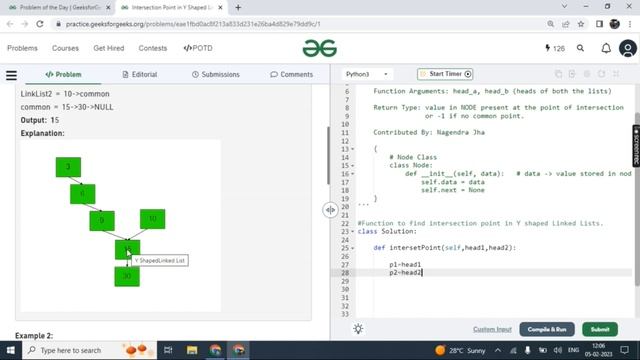Click the code editor vertical scrollbar

coord(637,199)
